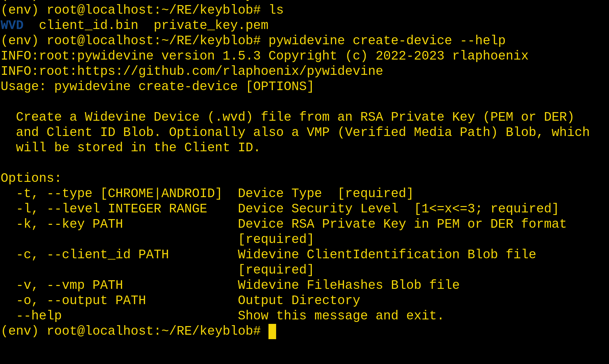
Task: Click the --vmp PATH option
Action: click(85, 285)
